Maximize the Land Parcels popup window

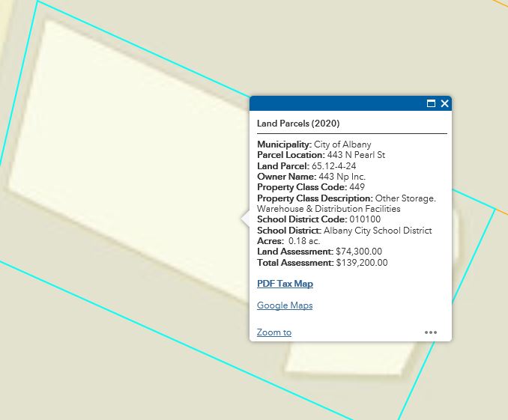431,104
